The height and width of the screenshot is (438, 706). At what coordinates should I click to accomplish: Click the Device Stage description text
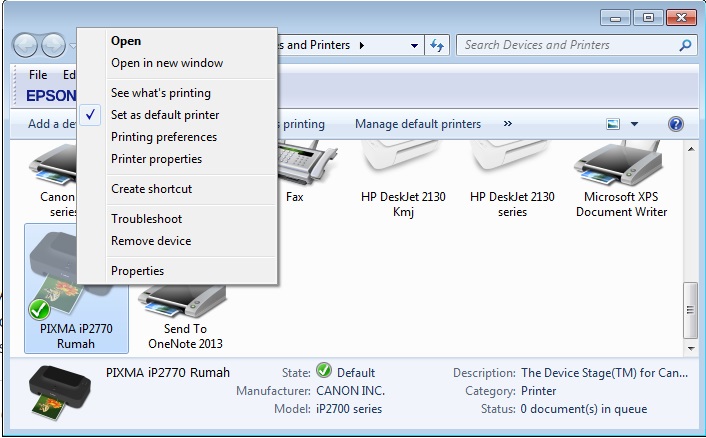click(604, 373)
